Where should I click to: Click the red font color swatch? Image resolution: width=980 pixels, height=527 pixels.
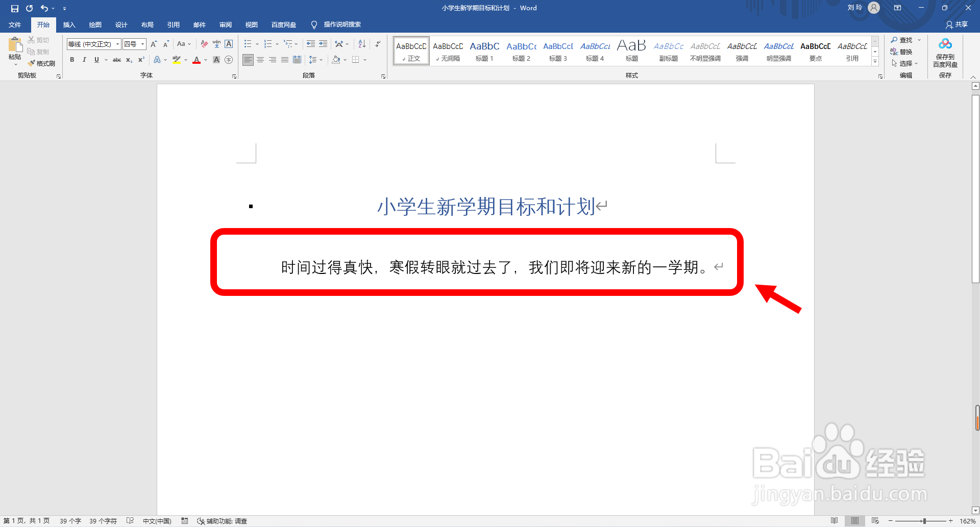click(x=196, y=62)
